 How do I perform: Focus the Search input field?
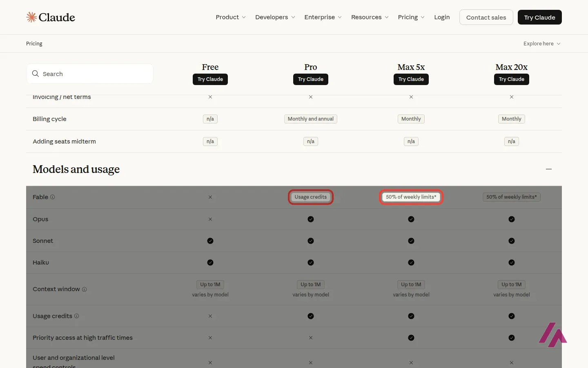(90, 74)
